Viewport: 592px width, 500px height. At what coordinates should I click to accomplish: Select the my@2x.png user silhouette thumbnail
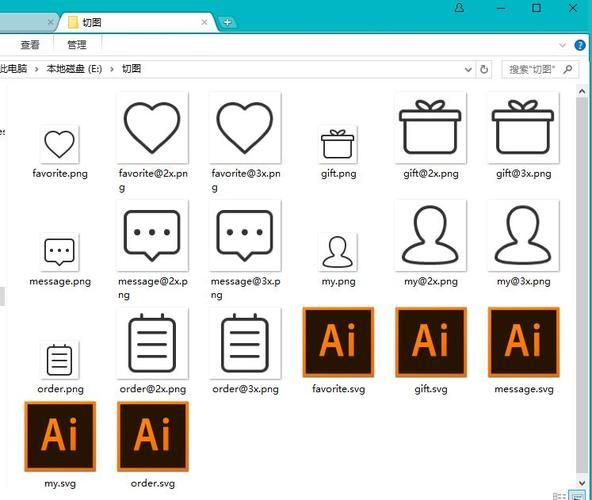pyautogui.click(x=431, y=235)
